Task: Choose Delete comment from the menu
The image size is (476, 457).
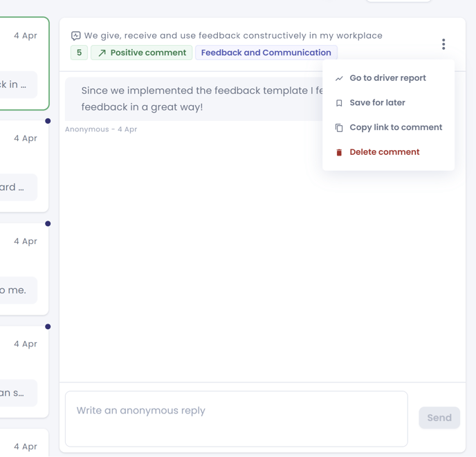Action: click(x=388, y=152)
